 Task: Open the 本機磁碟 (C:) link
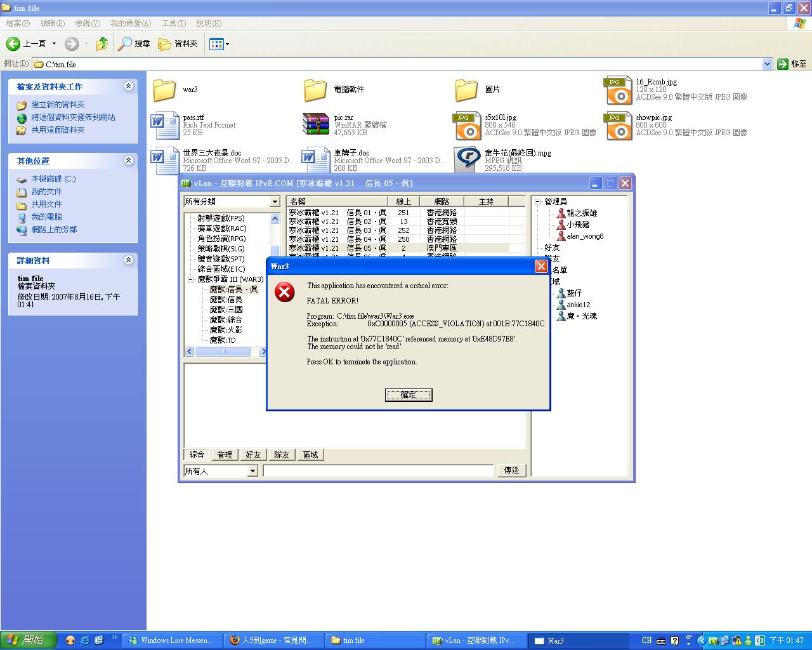[53, 179]
